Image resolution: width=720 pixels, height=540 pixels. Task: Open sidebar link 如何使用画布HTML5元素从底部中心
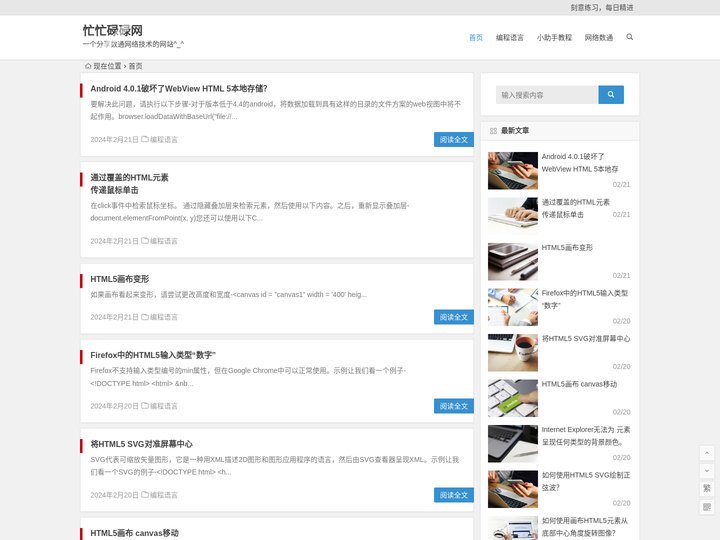coord(585,527)
